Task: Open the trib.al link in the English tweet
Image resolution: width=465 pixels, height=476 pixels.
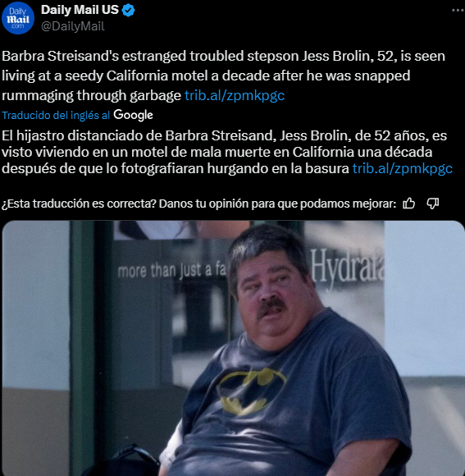Action: point(235,95)
